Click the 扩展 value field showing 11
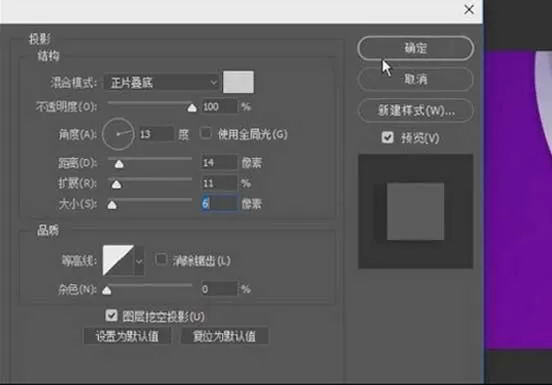Screen dimensions: 552x385 [x=219, y=183]
